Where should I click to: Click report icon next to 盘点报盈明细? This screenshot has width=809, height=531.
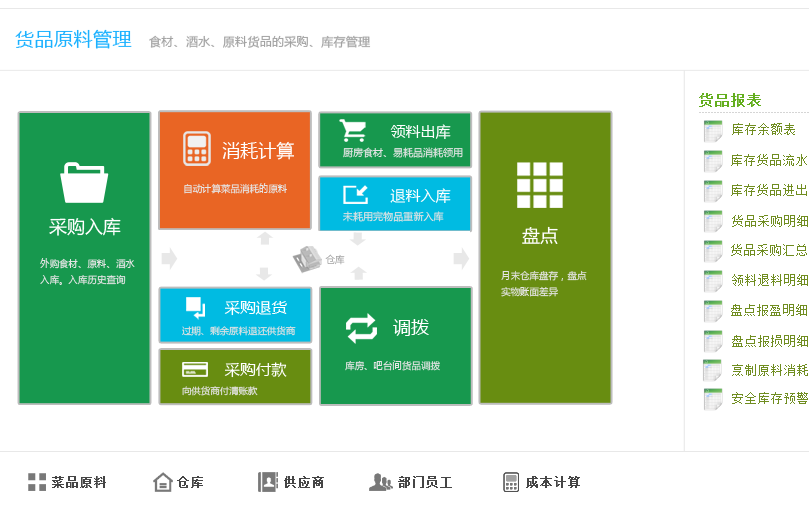713,311
